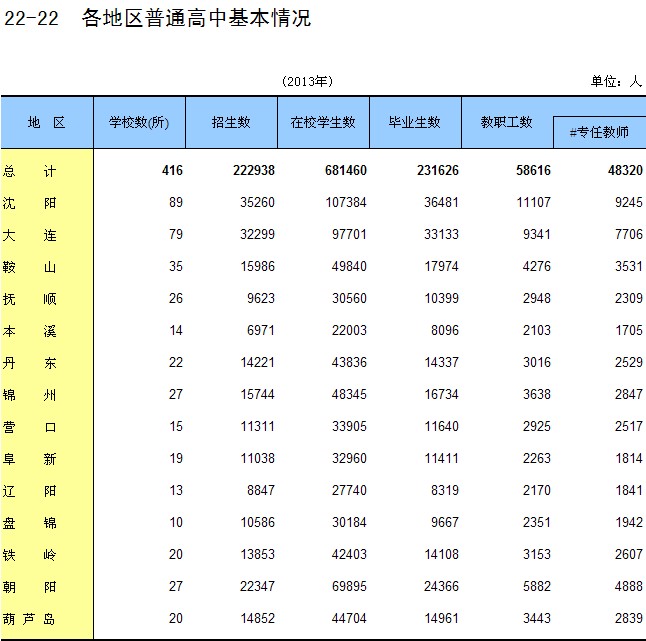Screen dimensions: 646x641
Task: Click 鞍山 full-time teachers 3531
Action: pyautogui.click(x=629, y=266)
